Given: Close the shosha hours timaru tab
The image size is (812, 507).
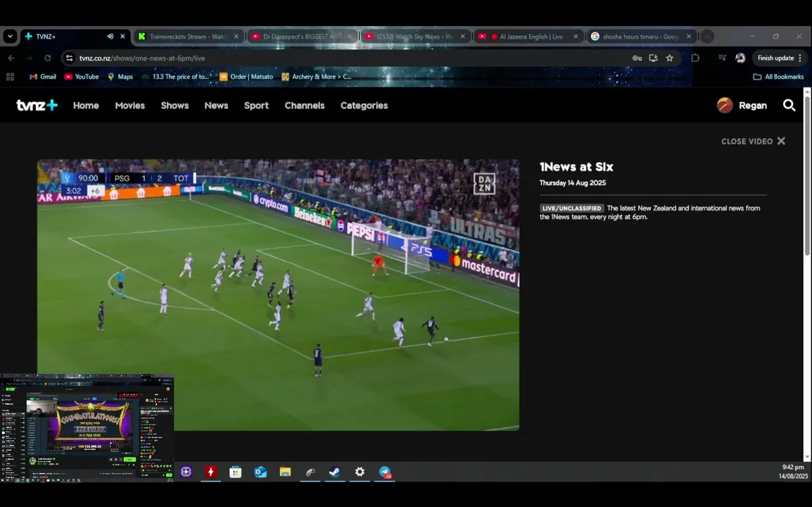Looking at the screenshot, I should (689, 37).
